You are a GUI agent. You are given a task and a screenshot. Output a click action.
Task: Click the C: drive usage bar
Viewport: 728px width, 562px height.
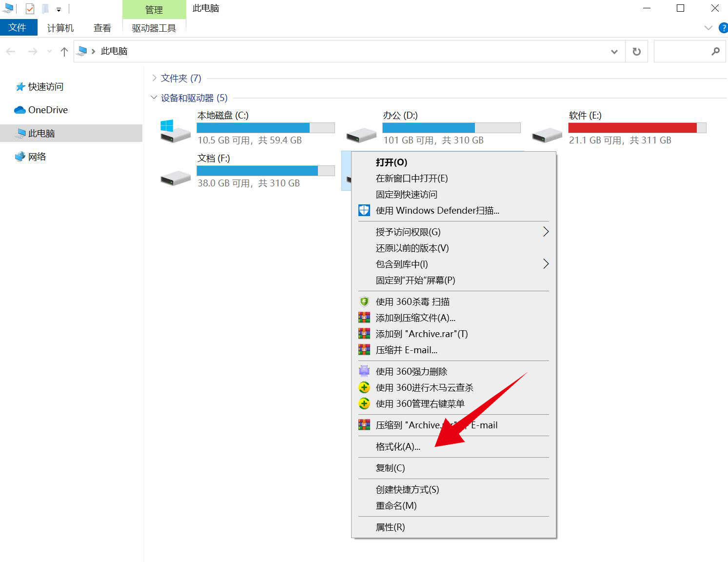point(266,128)
